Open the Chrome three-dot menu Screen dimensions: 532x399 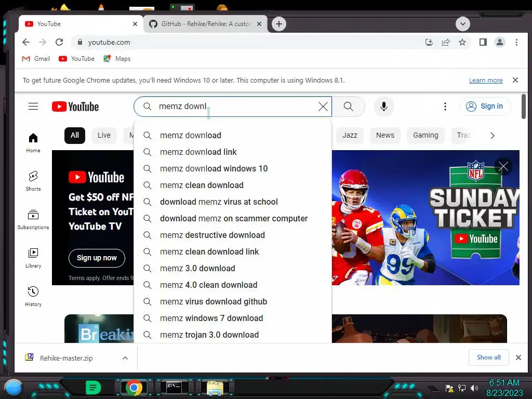(516, 42)
